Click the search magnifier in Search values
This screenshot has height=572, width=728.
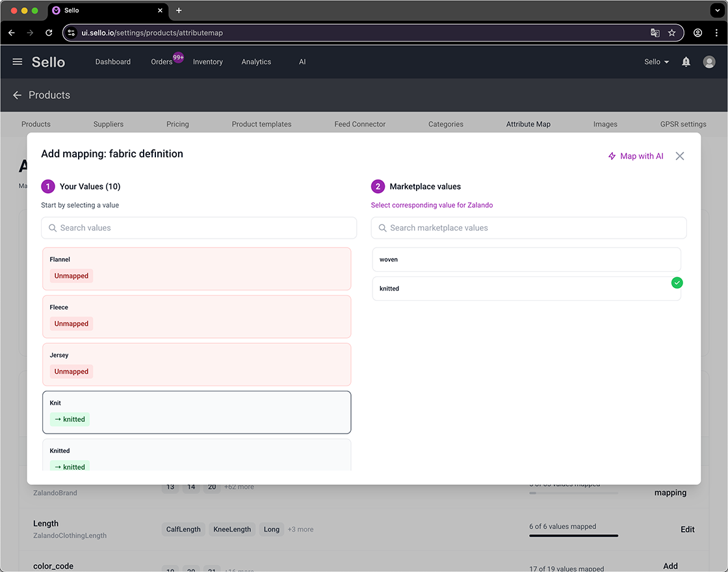pyautogui.click(x=53, y=228)
